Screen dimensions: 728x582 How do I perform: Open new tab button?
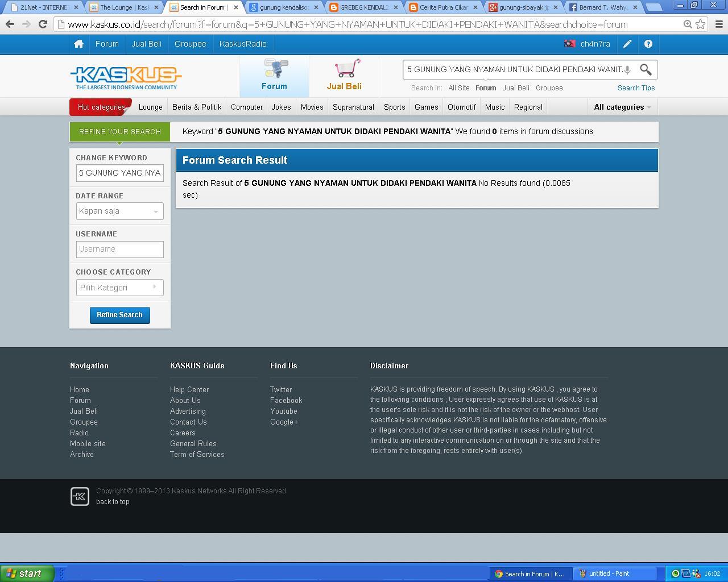pyautogui.click(x=653, y=7)
